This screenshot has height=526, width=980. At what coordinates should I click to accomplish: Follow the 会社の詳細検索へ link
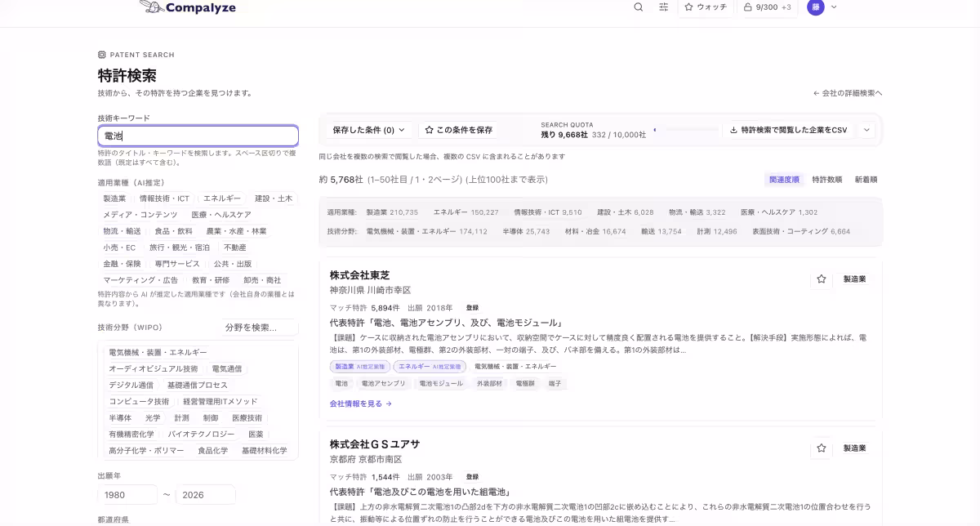[848, 93]
